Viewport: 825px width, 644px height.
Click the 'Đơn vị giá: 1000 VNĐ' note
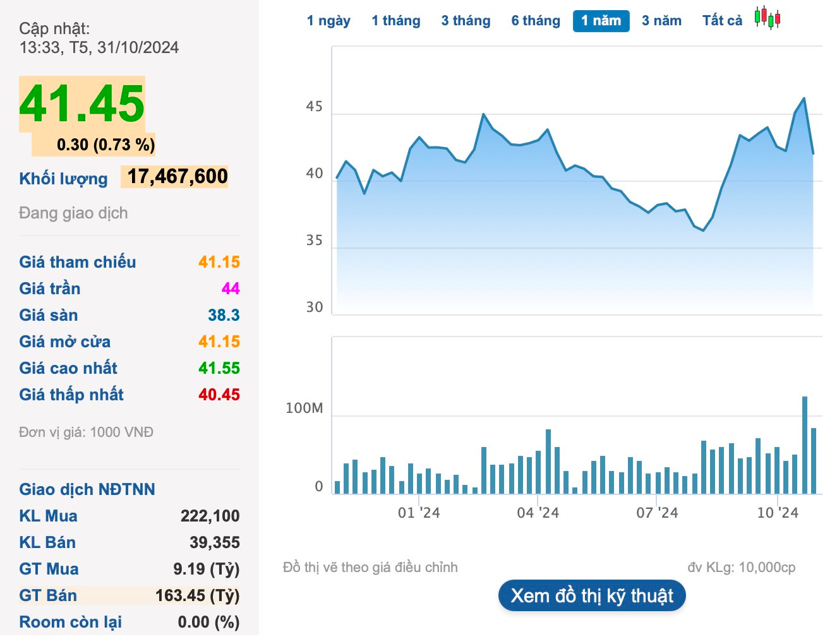pos(87,432)
